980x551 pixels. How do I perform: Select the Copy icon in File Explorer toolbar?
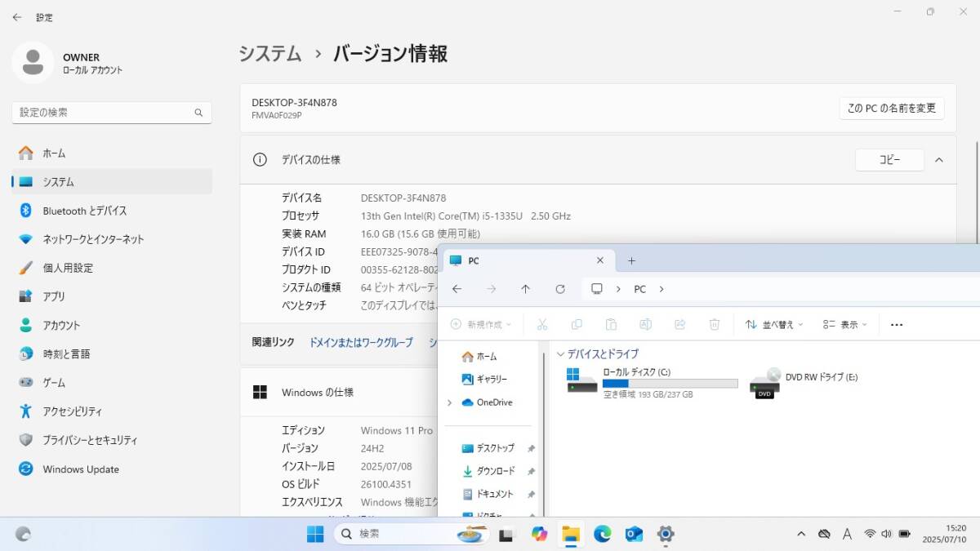point(577,324)
